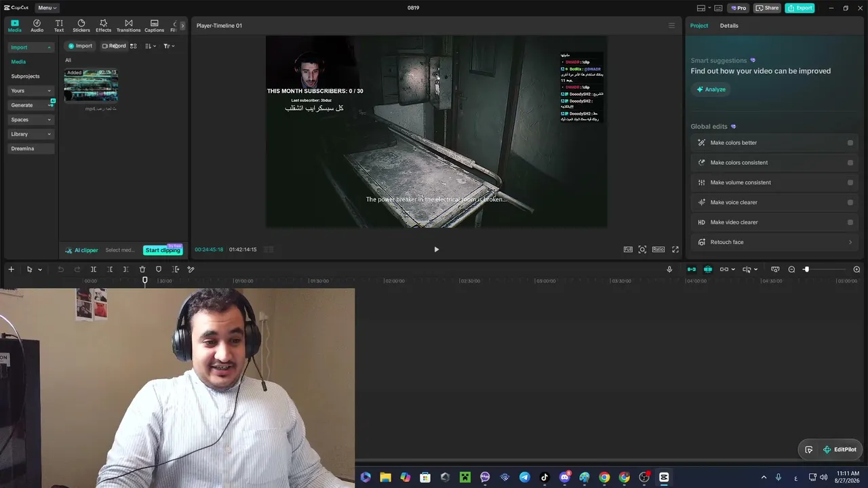Split clip at playhead
Viewport: 868px width, 488px height.
pos(94,269)
